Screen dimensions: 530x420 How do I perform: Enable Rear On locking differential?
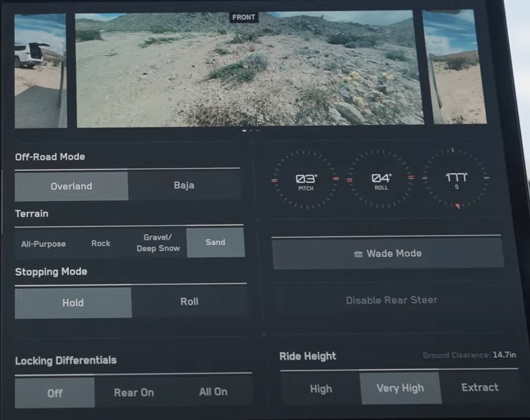(134, 392)
